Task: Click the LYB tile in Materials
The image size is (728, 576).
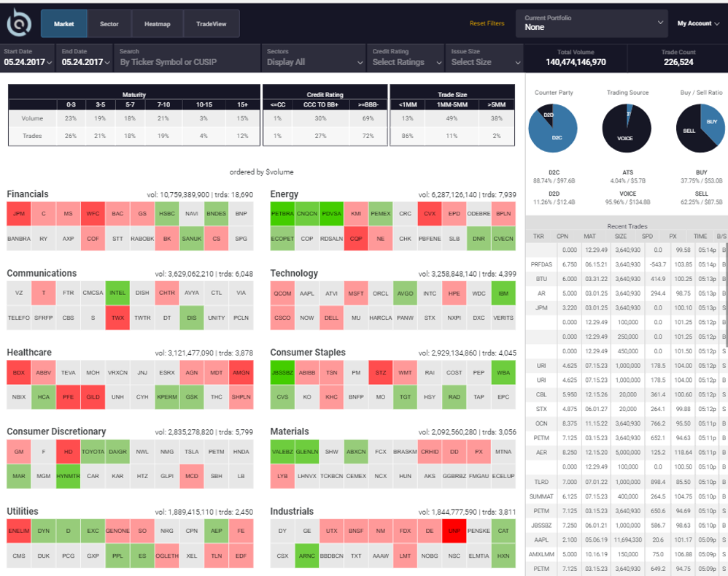Action: click(x=282, y=476)
